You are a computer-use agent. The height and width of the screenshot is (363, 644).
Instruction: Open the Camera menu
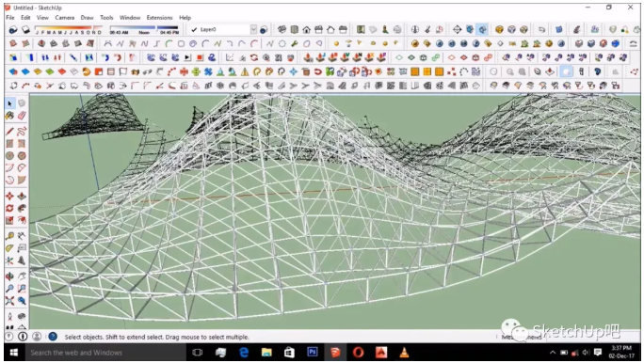64,18
